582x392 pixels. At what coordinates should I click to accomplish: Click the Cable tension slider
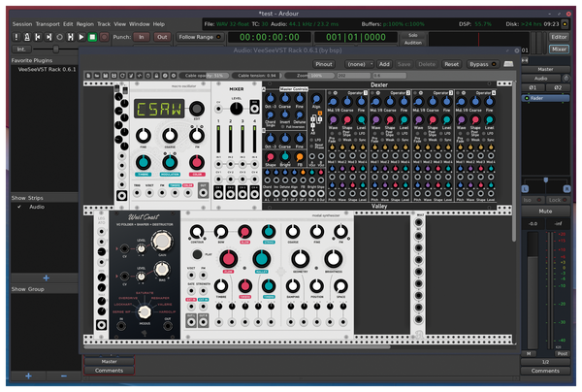coord(257,76)
